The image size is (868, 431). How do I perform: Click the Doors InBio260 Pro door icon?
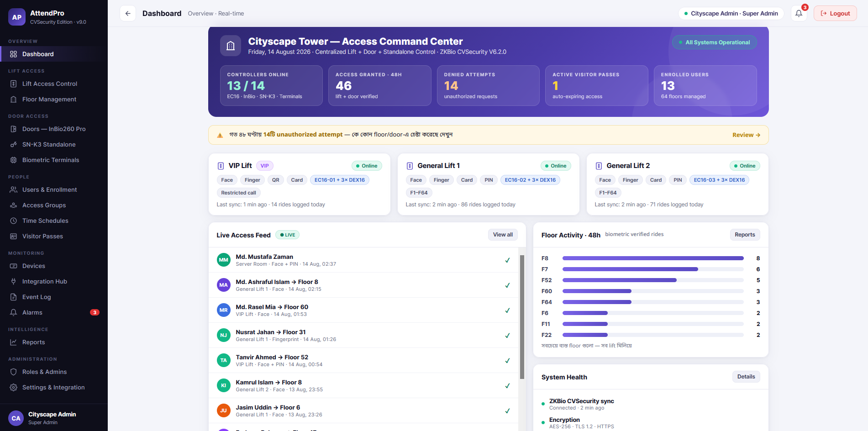point(14,129)
